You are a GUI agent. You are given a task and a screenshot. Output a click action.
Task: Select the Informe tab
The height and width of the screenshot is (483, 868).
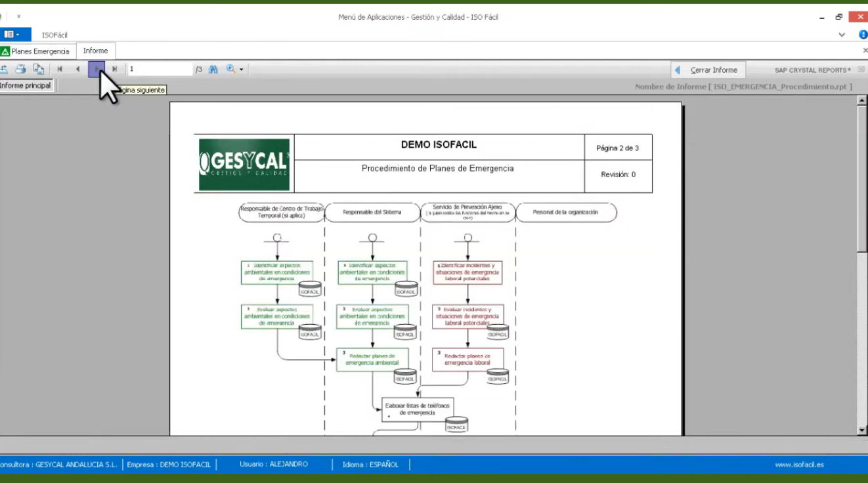click(x=96, y=51)
